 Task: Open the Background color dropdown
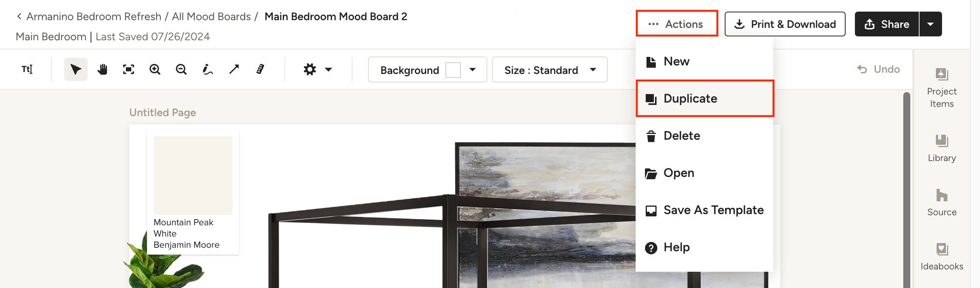pos(427,70)
